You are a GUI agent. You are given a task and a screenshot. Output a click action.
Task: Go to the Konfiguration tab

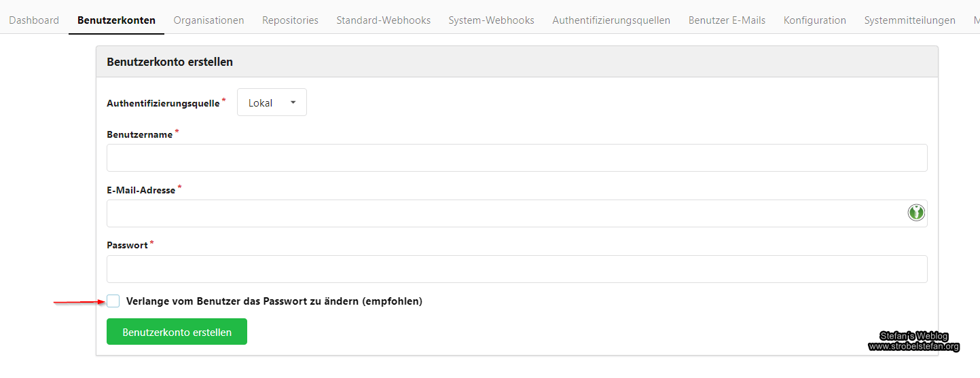pyautogui.click(x=814, y=20)
